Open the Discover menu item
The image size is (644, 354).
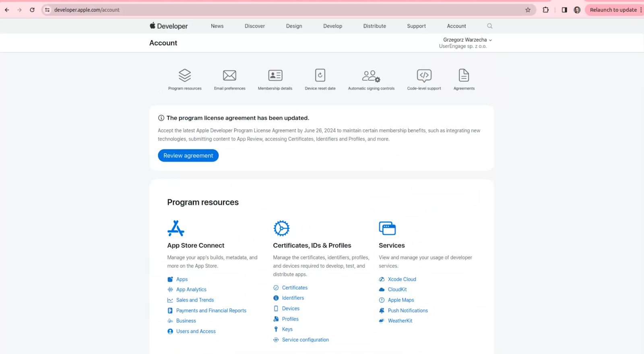click(x=255, y=26)
